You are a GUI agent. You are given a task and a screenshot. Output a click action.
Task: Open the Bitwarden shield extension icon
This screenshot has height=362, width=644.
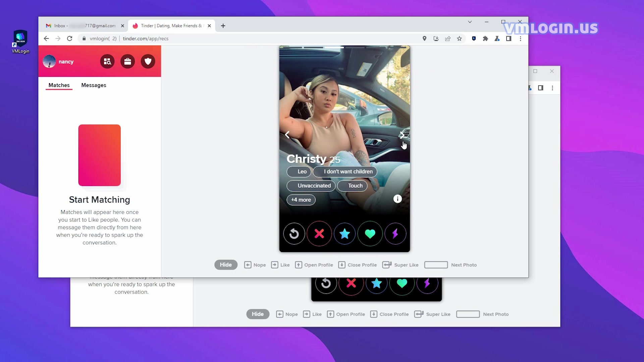(x=474, y=39)
